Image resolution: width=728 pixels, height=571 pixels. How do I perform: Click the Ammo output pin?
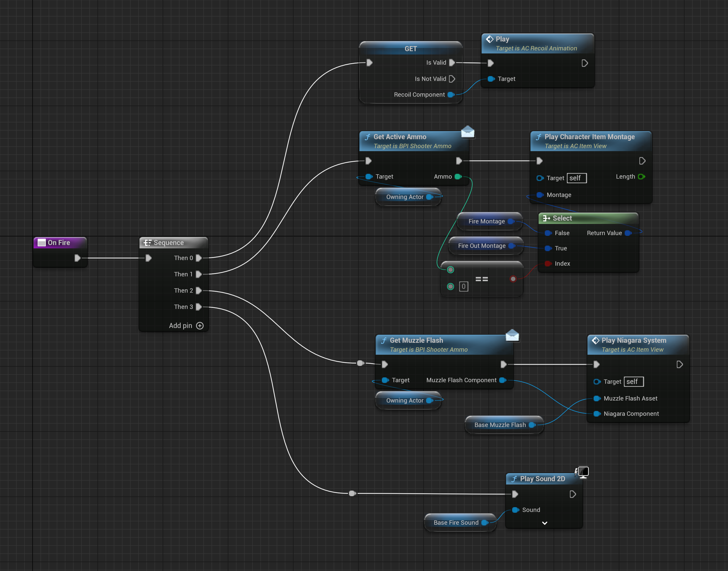pyautogui.click(x=458, y=177)
